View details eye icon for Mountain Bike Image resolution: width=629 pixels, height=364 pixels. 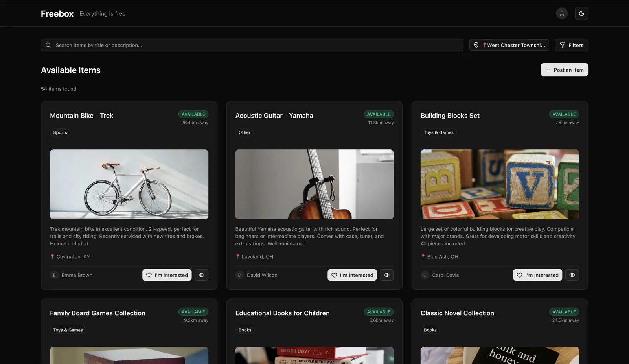coord(201,275)
